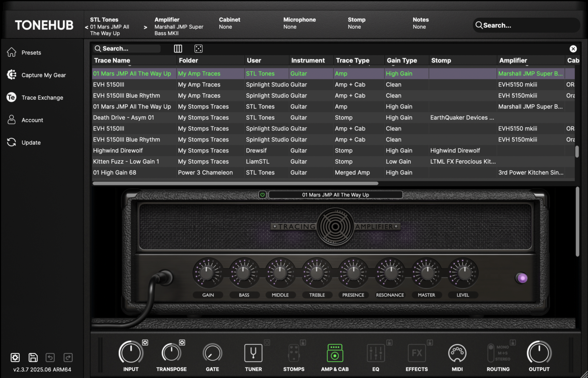
Task: Open the Effects section
Action: coord(416,353)
